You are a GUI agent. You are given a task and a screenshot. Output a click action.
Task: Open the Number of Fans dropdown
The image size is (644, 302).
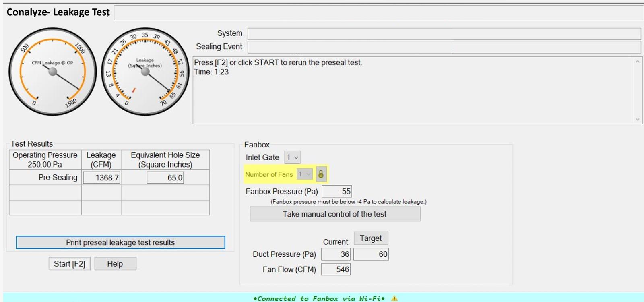[x=304, y=174]
